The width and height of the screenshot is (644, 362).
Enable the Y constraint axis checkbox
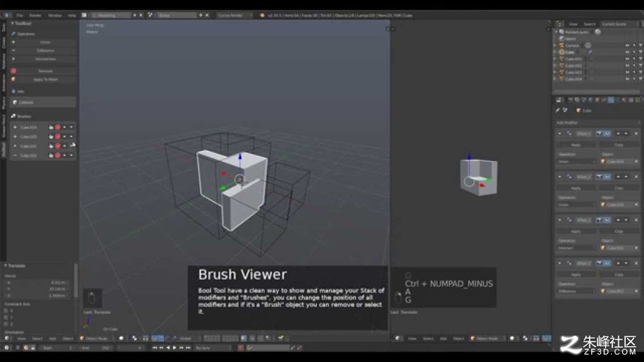[6, 317]
